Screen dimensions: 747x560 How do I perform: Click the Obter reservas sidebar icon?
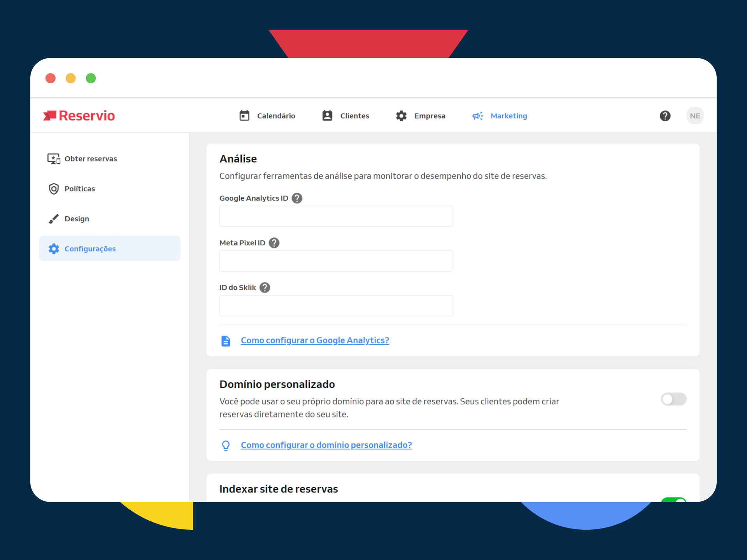[x=54, y=158]
